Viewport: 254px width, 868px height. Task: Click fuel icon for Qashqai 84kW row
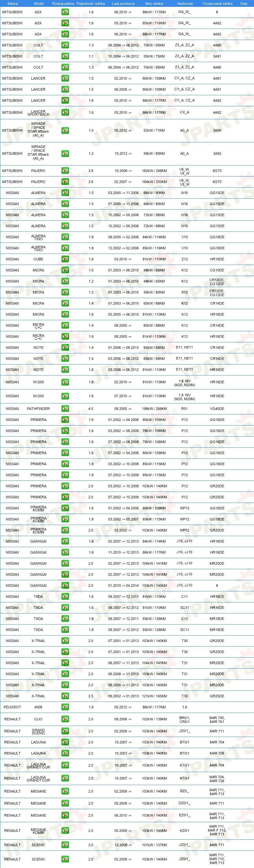tap(65, 542)
